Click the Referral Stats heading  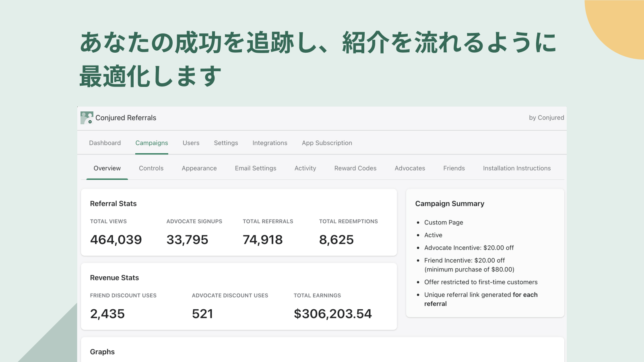point(114,204)
